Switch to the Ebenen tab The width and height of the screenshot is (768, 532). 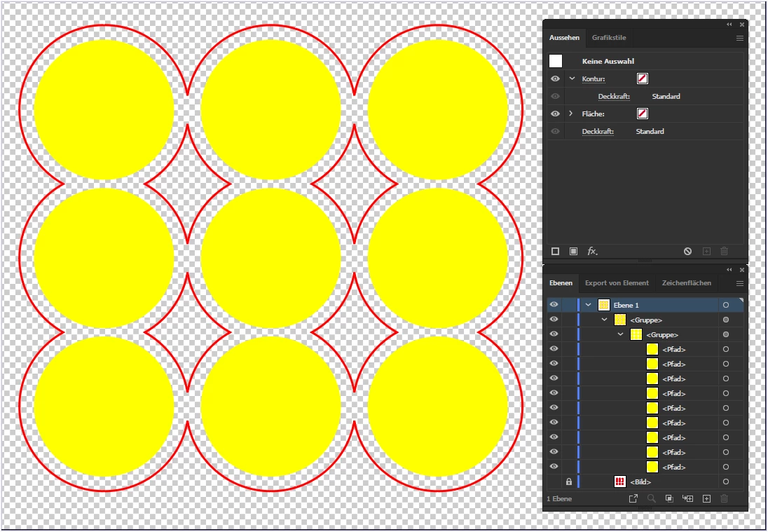click(x=561, y=283)
